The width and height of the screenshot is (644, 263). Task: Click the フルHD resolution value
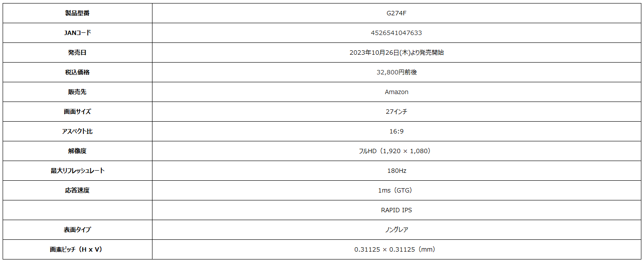point(397,151)
